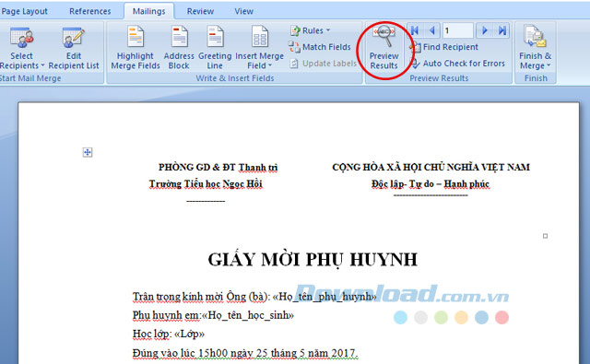Go to the previous record
The height and width of the screenshot is (364, 590).
pyautogui.click(x=432, y=30)
